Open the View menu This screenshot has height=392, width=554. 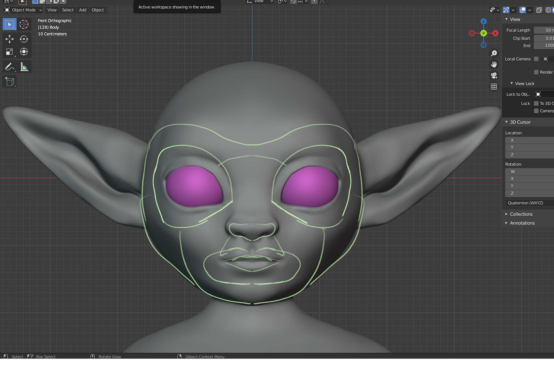(52, 10)
